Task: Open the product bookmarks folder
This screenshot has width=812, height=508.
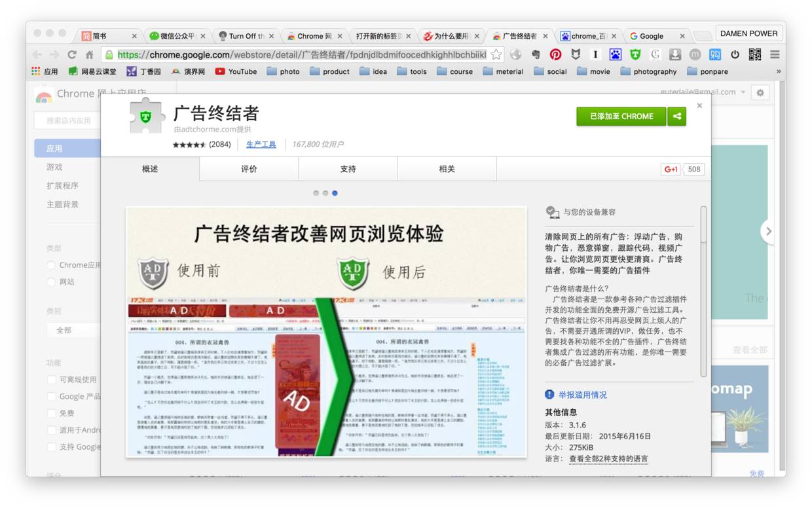Action: 329,71
